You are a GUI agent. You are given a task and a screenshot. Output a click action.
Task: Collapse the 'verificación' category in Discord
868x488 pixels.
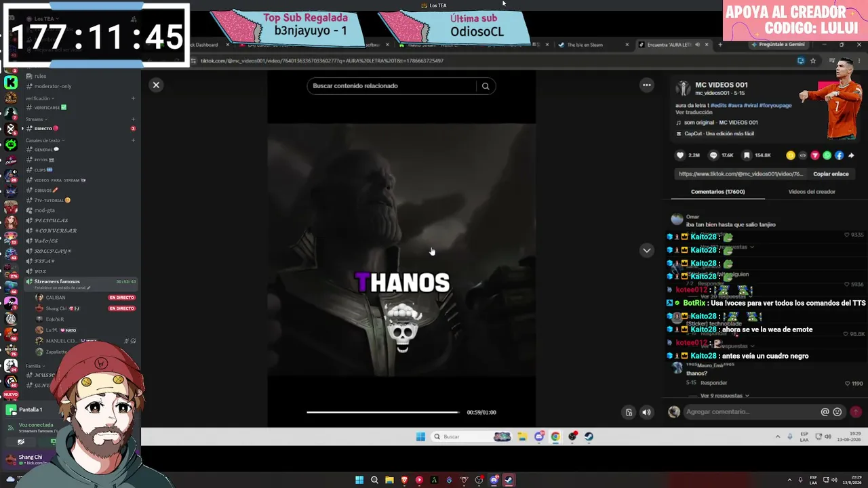[40, 98]
